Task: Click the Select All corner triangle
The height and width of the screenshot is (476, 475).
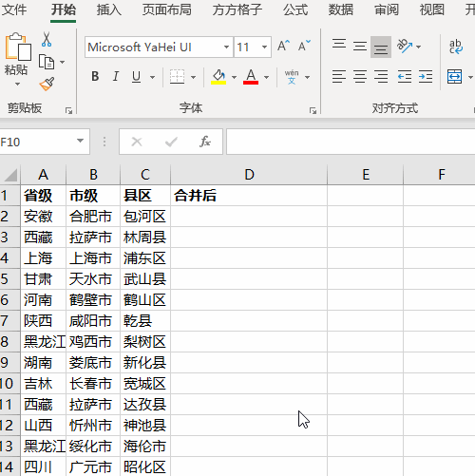Action: [10, 175]
